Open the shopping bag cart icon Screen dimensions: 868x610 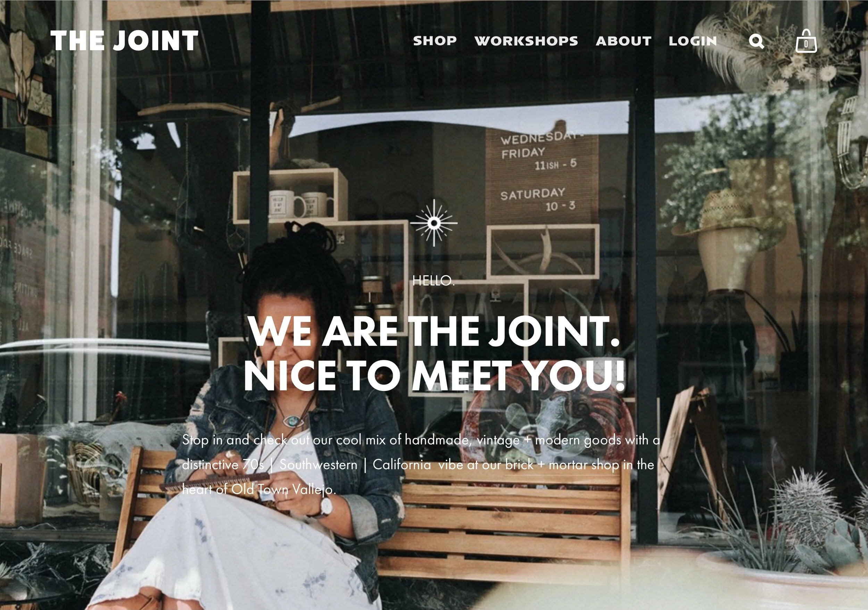pos(806,41)
